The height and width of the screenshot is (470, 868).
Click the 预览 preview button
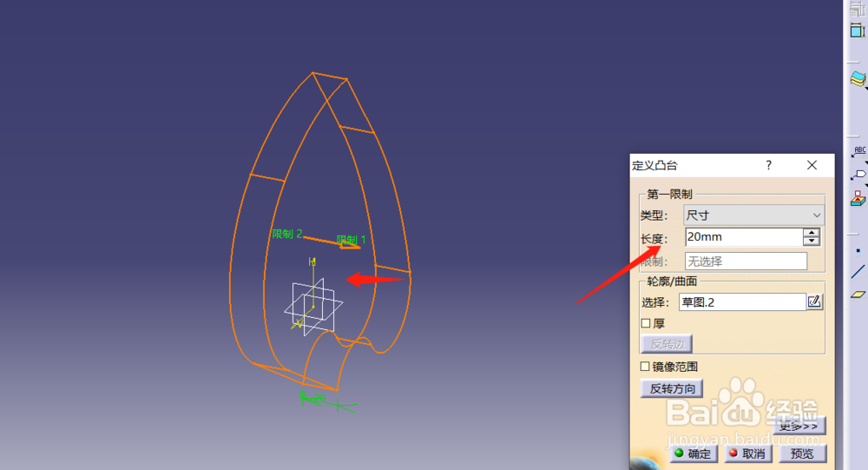click(802, 453)
